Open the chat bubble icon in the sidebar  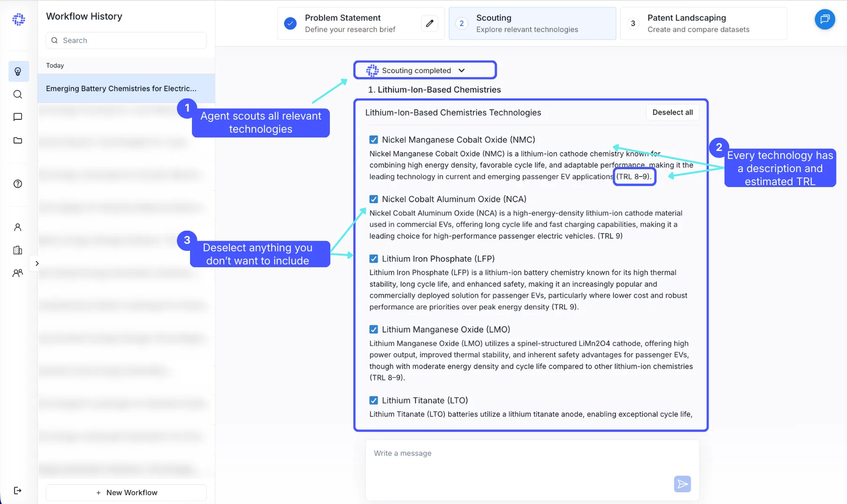18,117
